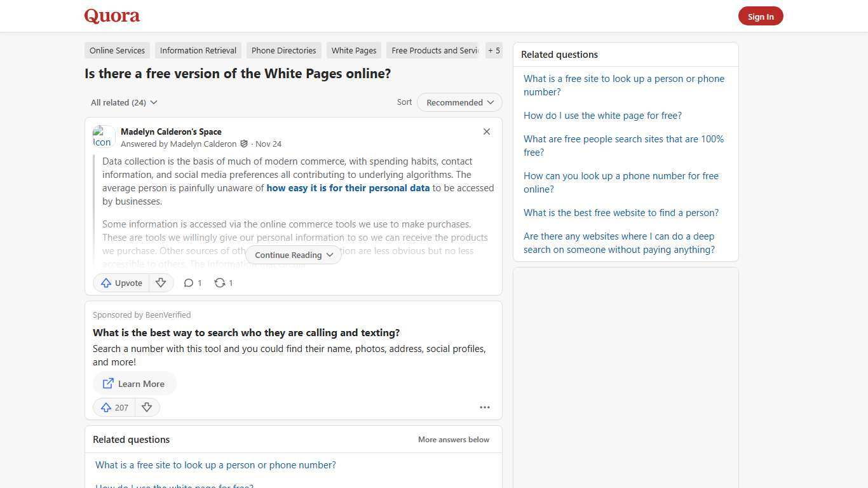The width and height of the screenshot is (868, 488).
Task: Select the Phone Directories topic tag
Action: coord(283,50)
